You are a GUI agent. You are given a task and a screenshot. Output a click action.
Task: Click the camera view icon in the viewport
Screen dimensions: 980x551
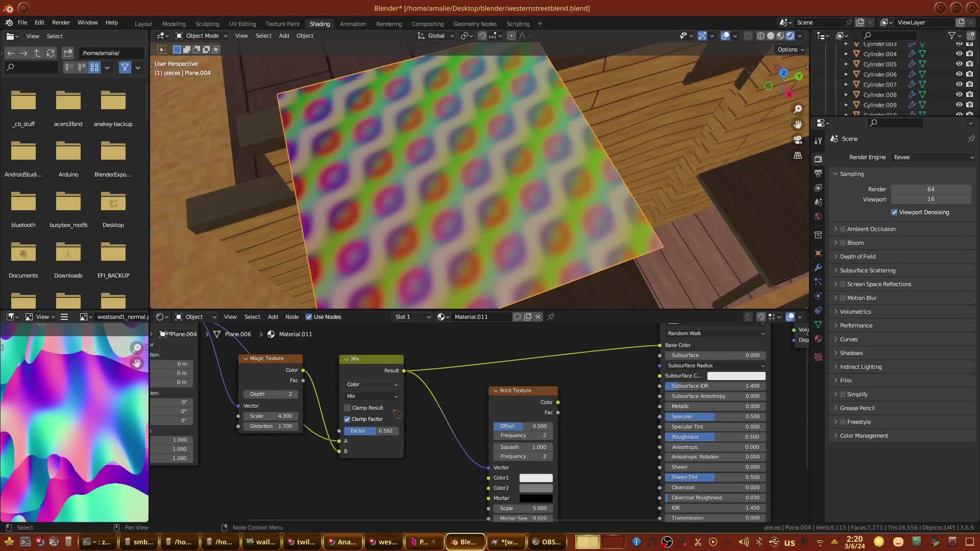point(798,140)
